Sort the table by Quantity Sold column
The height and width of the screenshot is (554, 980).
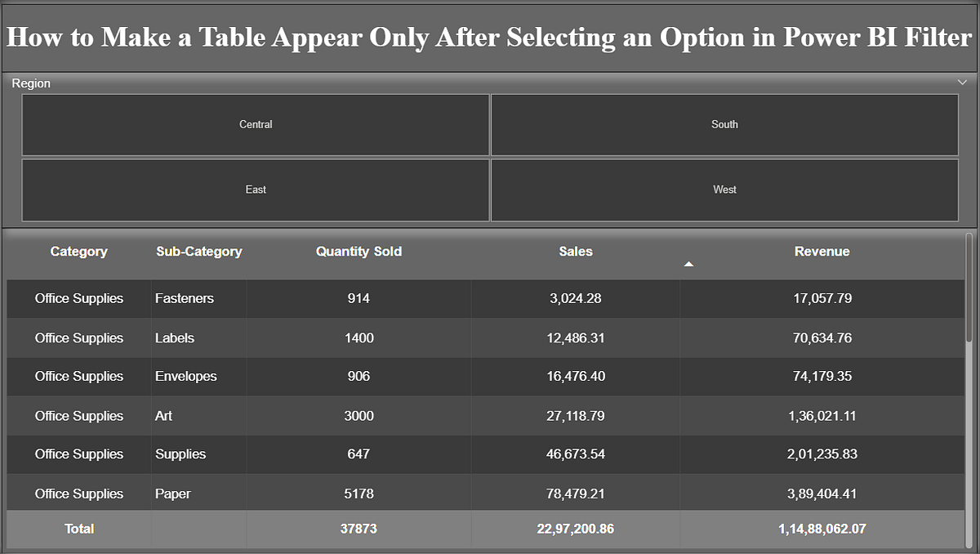(359, 252)
